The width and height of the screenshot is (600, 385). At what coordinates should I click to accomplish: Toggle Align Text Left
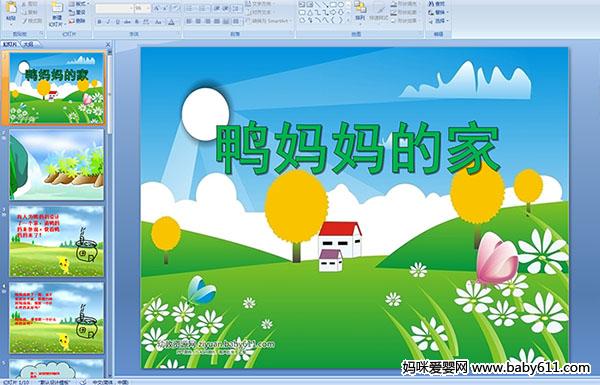[x=189, y=21]
